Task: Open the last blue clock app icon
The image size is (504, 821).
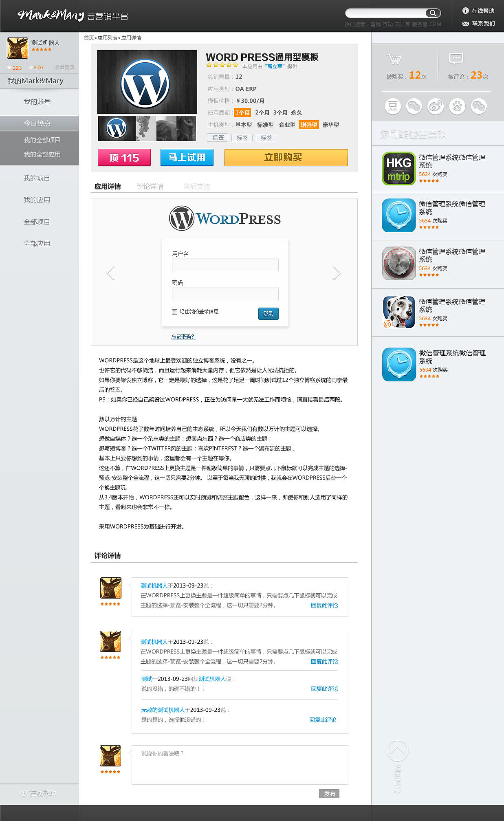Action: tap(399, 364)
